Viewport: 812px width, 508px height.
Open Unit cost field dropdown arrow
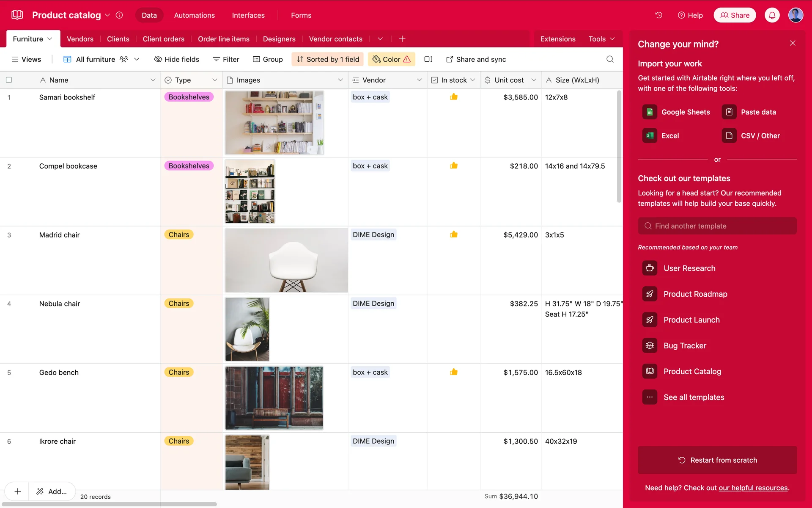(x=533, y=80)
